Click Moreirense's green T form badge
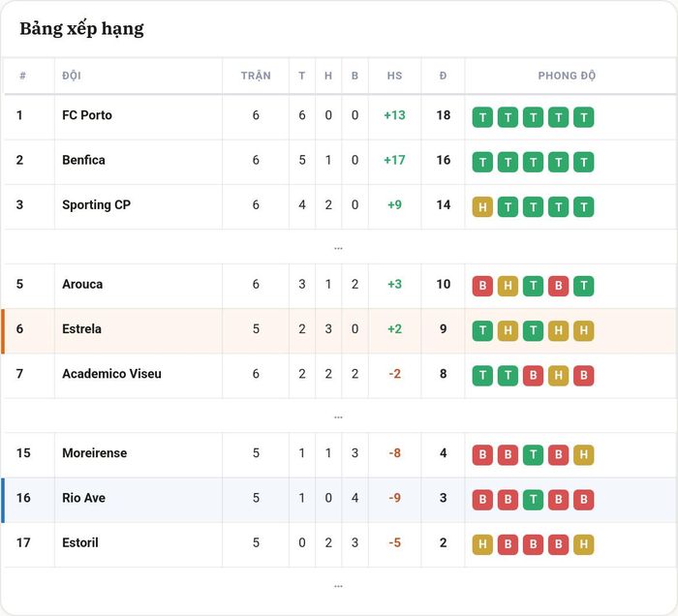This screenshot has height=616, width=678. [x=533, y=455]
